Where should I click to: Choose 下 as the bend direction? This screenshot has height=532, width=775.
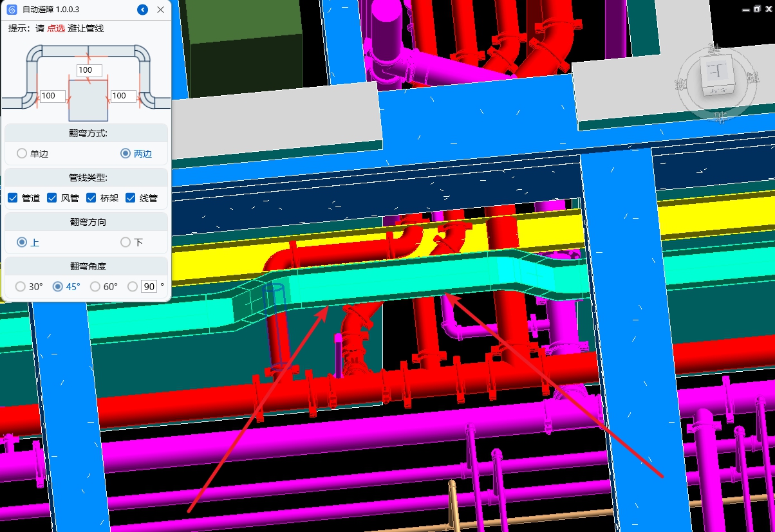[126, 243]
